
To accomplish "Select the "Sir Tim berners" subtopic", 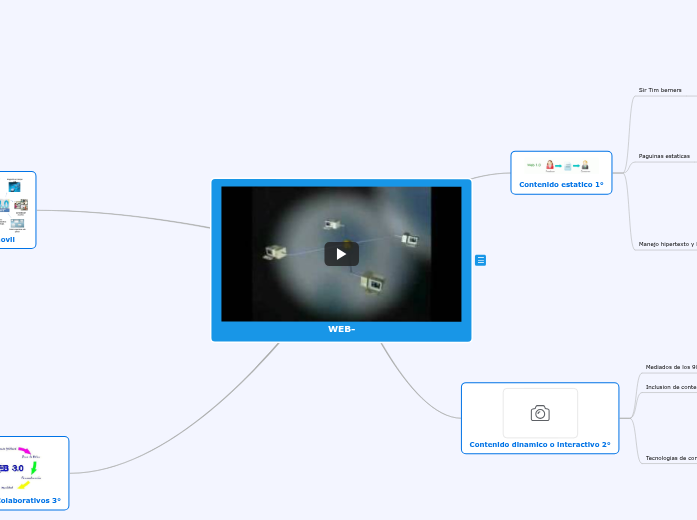I will click(x=660, y=90).
